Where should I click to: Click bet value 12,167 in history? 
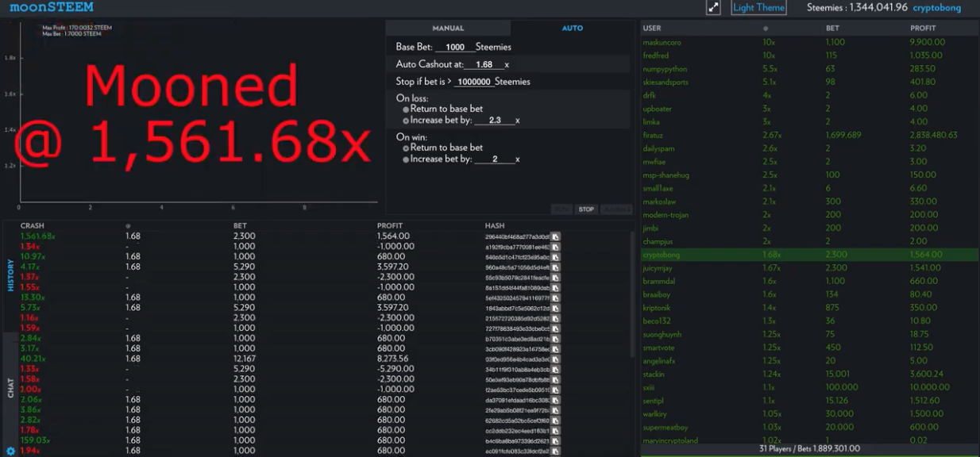[244, 359]
